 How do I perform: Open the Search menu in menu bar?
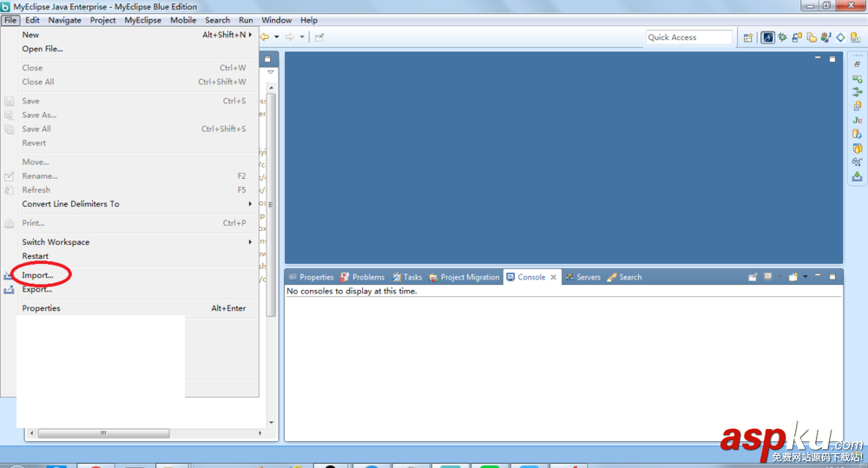[218, 20]
